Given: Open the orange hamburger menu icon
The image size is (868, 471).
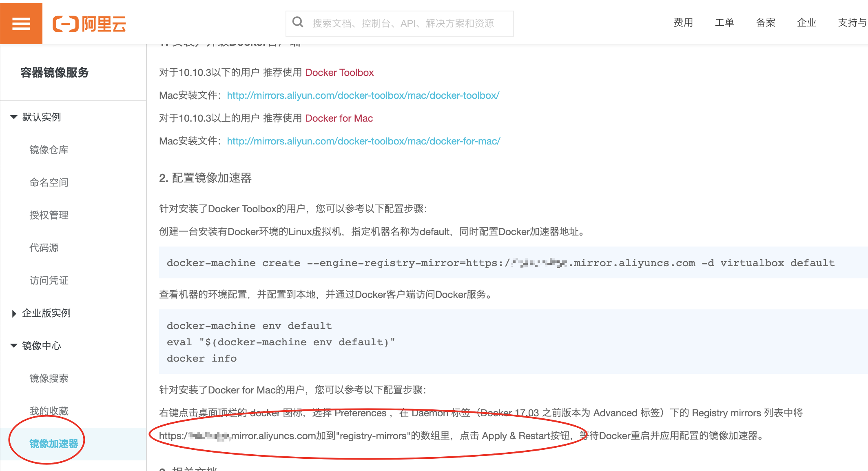Looking at the screenshot, I should [21, 24].
